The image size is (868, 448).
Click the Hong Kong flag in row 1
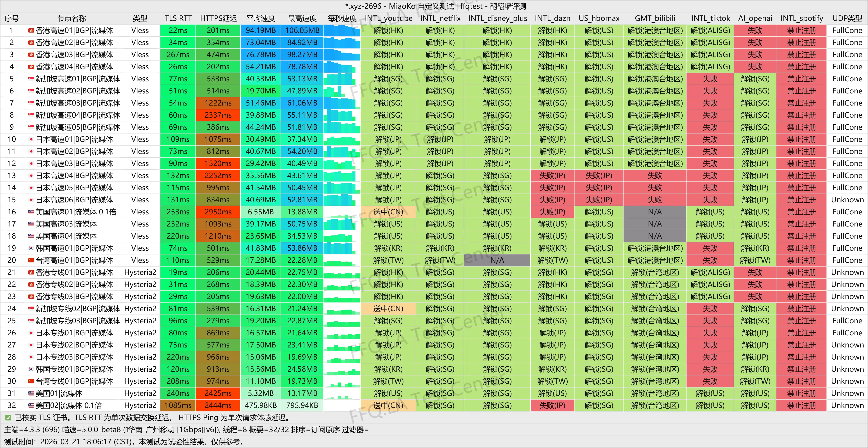point(31,31)
